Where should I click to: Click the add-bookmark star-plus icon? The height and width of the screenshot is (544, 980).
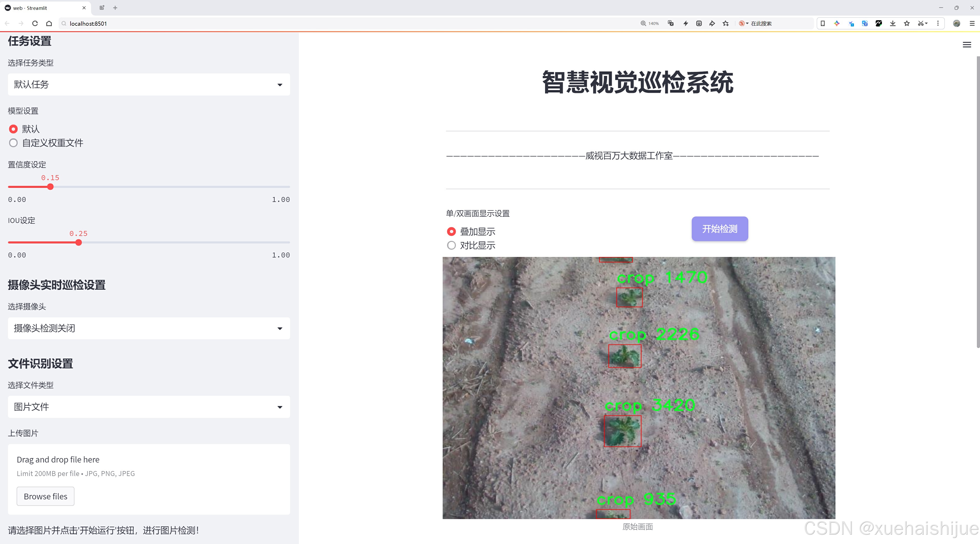coord(725,24)
